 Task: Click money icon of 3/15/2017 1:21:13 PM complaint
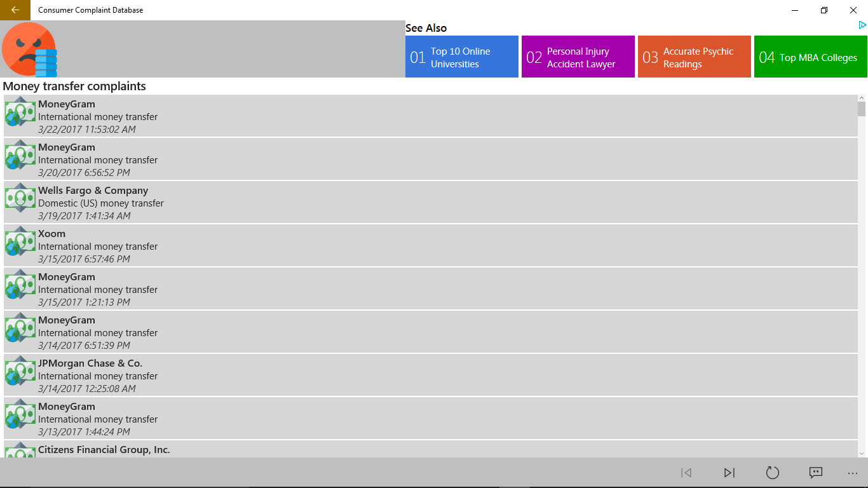click(20, 285)
